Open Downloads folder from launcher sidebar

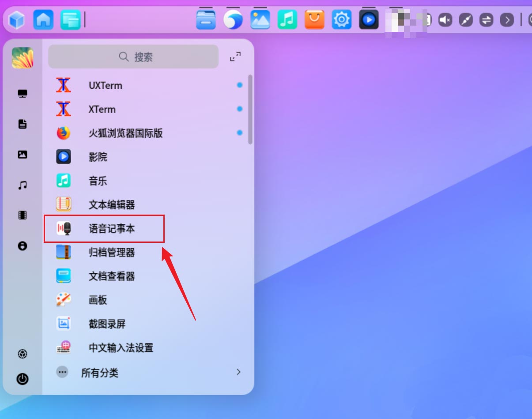(23, 246)
